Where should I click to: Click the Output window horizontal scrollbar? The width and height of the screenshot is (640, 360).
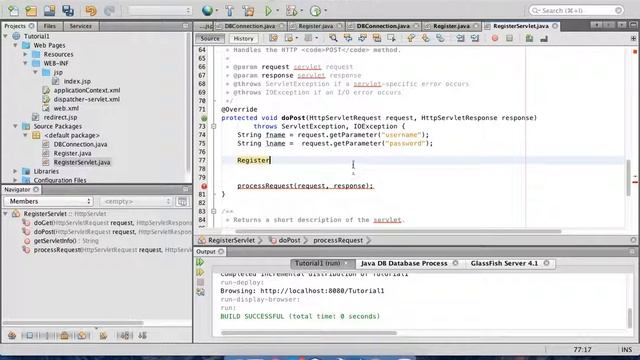(x=309, y=333)
